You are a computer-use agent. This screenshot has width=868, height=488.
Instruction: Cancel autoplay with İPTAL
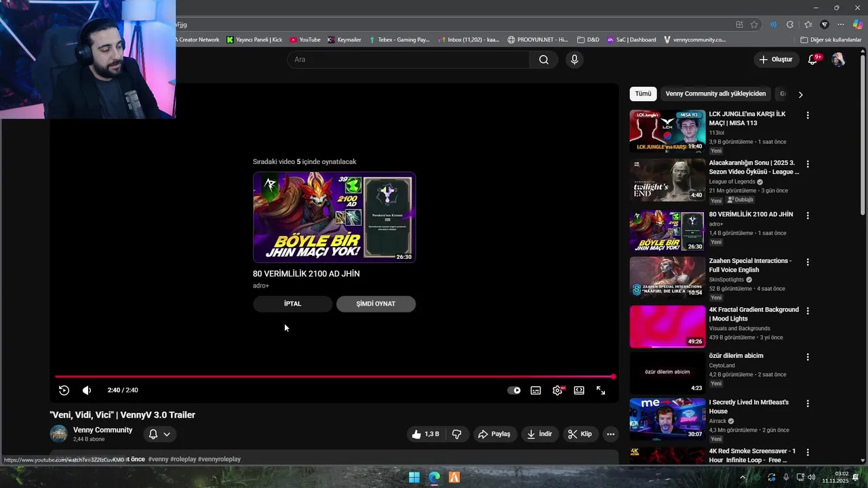point(292,304)
